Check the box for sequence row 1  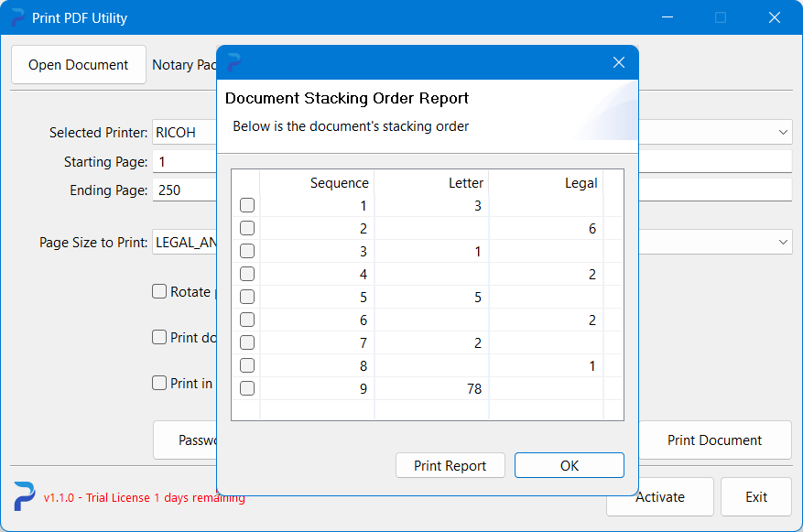coord(247,206)
